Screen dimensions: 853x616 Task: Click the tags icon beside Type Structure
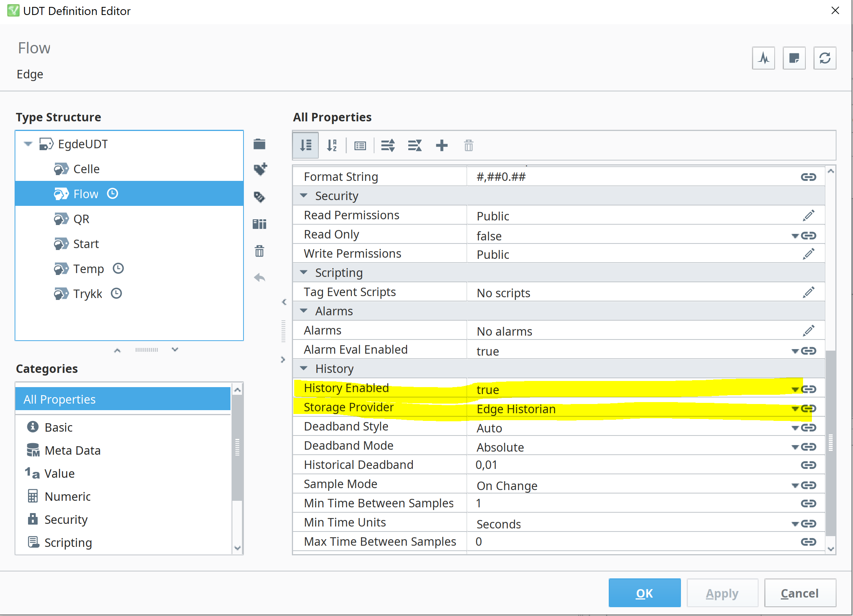click(260, 197)
